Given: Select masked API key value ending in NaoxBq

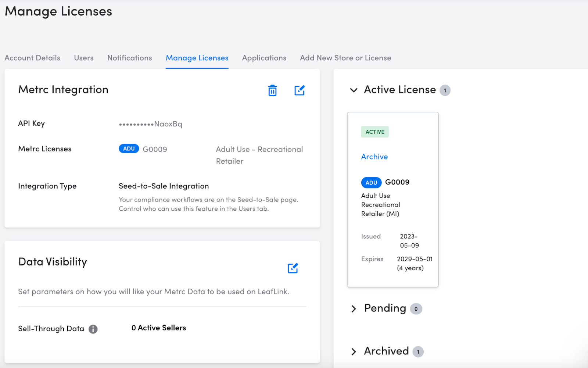Looking at the screenshot, I should [x=150, y=124].
